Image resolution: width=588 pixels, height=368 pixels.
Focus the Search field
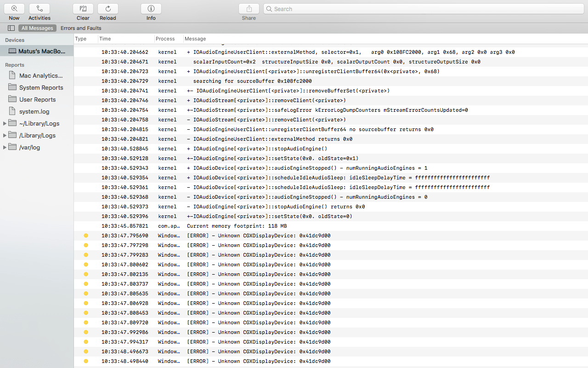click(x=424, y=9)
